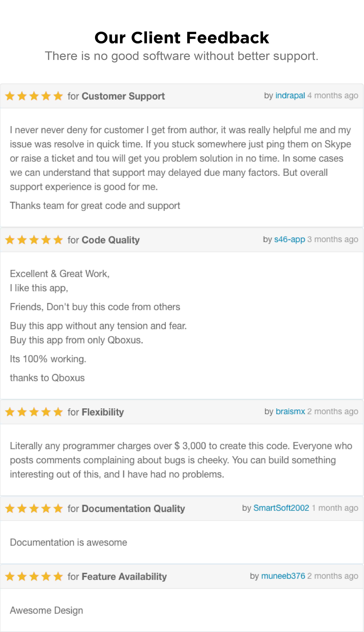Click first star of Customer Support rating
This screenshot has height=632, width=364.
(10, 96)
